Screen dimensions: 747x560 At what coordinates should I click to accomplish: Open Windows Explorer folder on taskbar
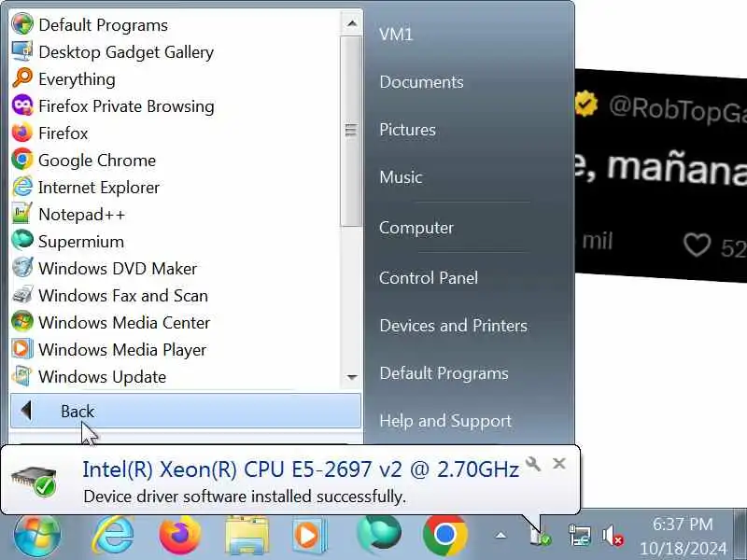click(247, 535)
